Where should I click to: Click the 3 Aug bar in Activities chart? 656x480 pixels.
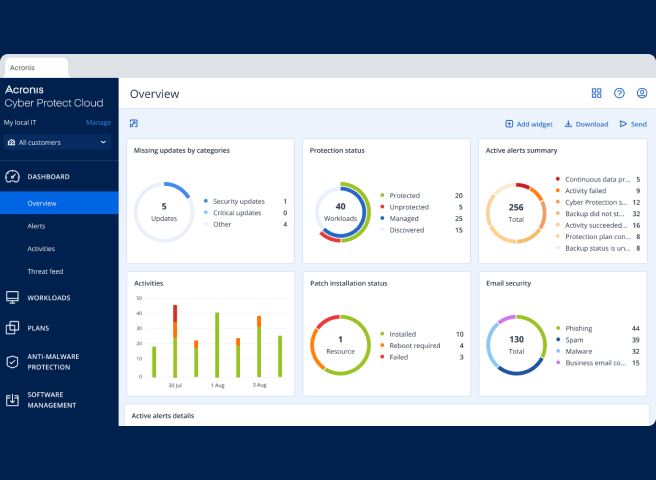[x=259, y=347]
